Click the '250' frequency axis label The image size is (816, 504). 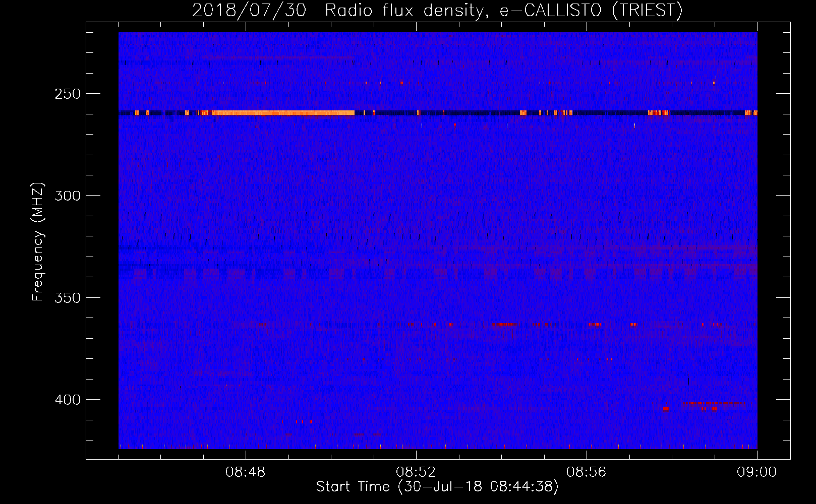click(x=68, y=94)
